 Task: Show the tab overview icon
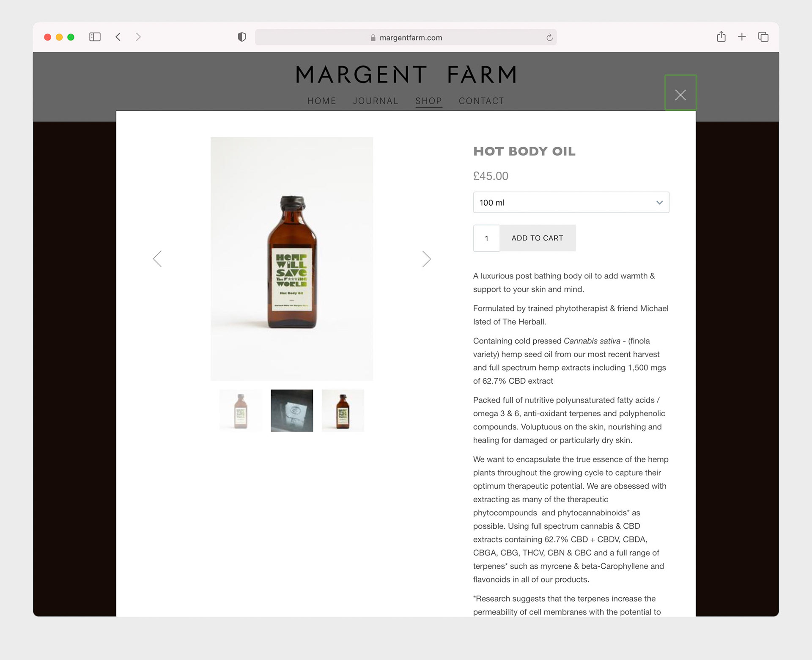(763, 37)
